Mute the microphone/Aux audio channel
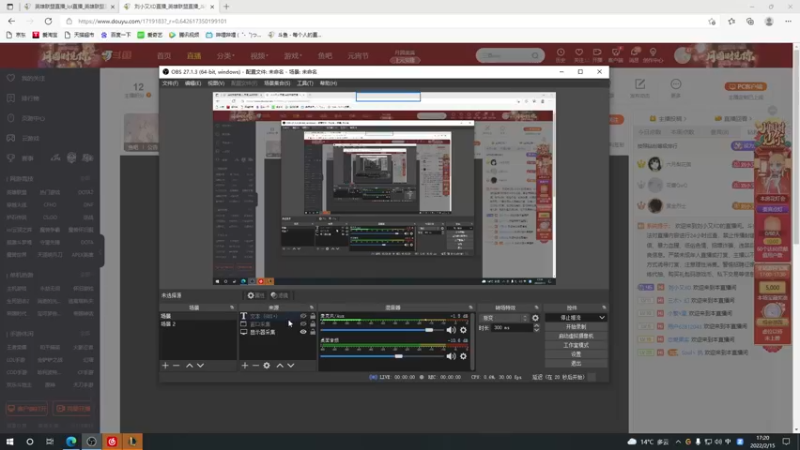 tap(451, 330)
